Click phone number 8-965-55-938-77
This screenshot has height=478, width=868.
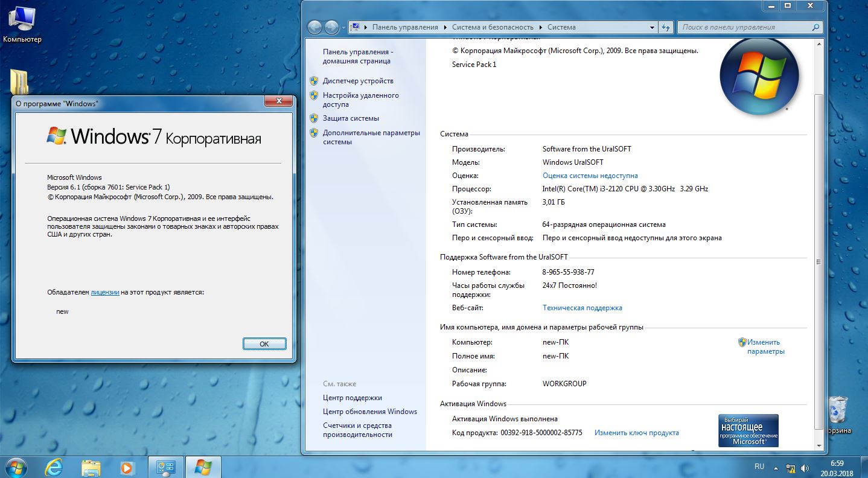pyautogui.click(x=568, y=272)
